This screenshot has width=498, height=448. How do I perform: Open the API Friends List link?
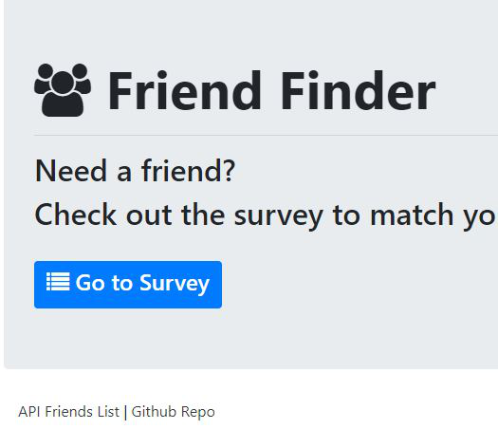tap(68, 412)
